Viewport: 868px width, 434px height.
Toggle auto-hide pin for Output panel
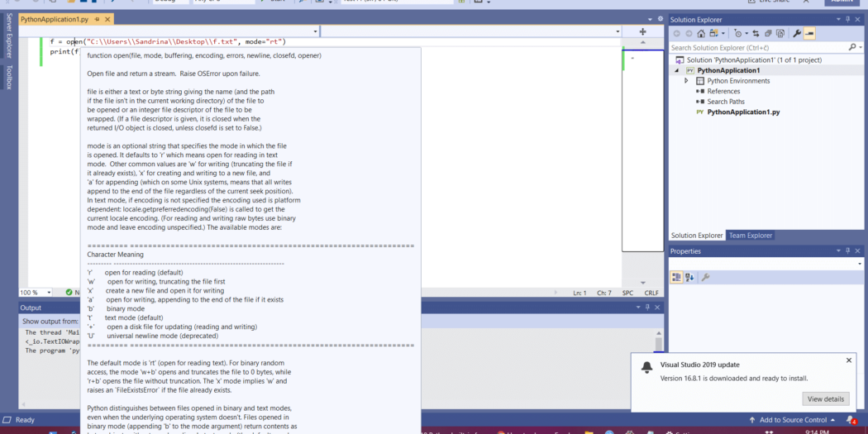click(647, 308)
